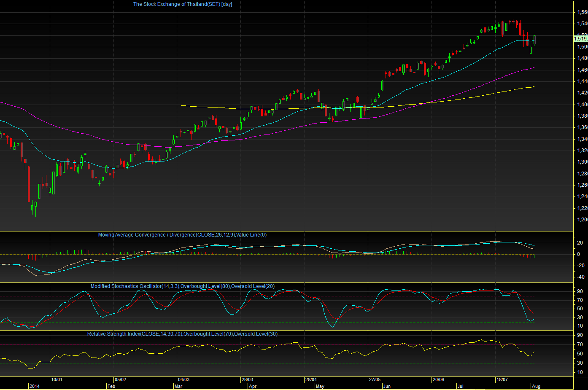588x390 pixels.
Task: Click the 05/02 date marker on time axis
Action: [x=121, y=379]
